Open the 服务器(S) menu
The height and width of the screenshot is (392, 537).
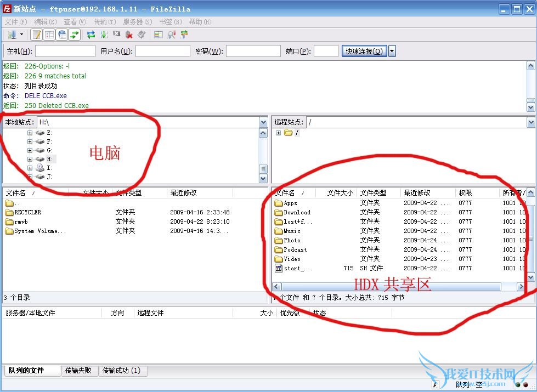[137, 22]
